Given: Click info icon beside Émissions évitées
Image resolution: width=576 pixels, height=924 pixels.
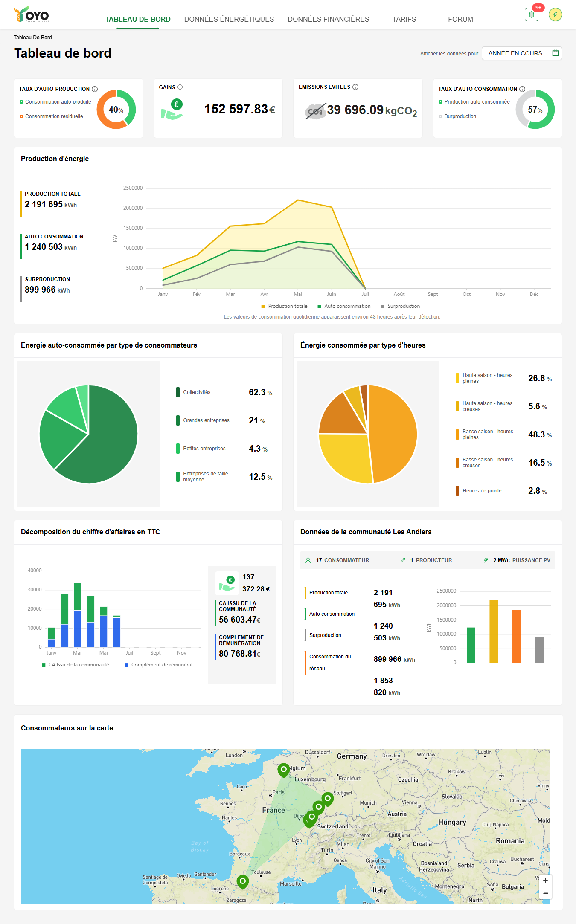Looking at the screenshot, I should pos(355,87).
